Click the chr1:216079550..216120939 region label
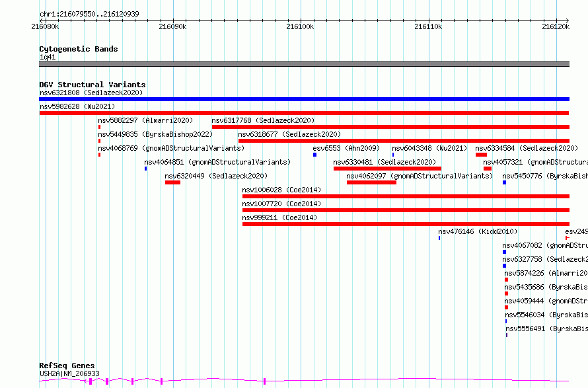588x388 pixels. coord(89,15)
